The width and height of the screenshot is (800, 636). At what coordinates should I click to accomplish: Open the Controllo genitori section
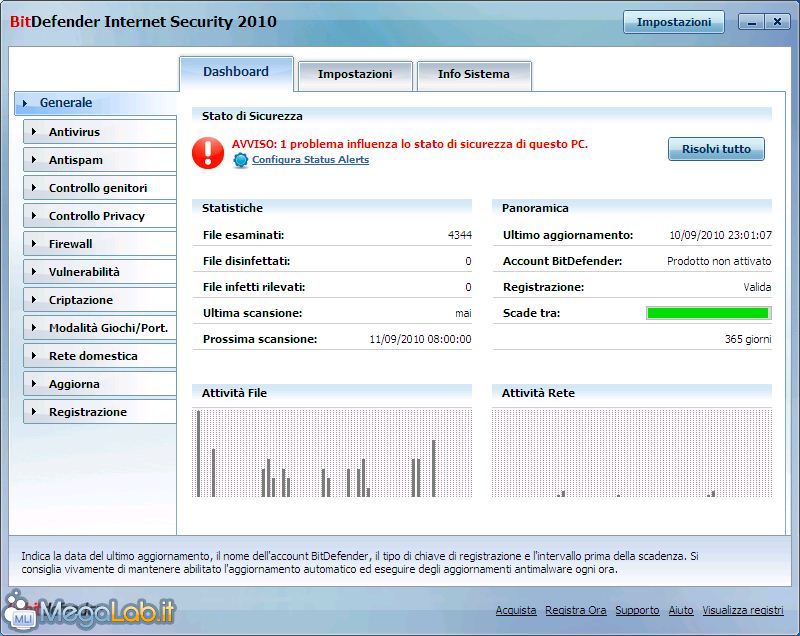pos(100,188)
